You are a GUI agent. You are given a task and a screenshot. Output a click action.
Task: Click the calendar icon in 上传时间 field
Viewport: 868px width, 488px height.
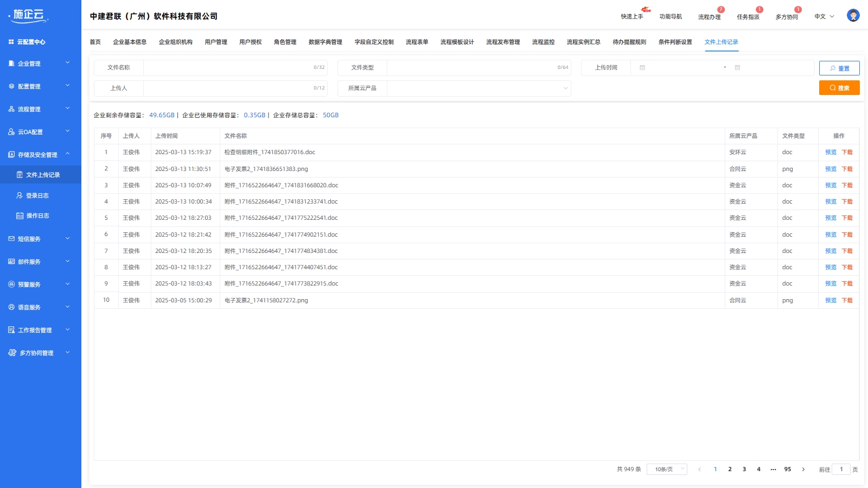pos(642,68)
